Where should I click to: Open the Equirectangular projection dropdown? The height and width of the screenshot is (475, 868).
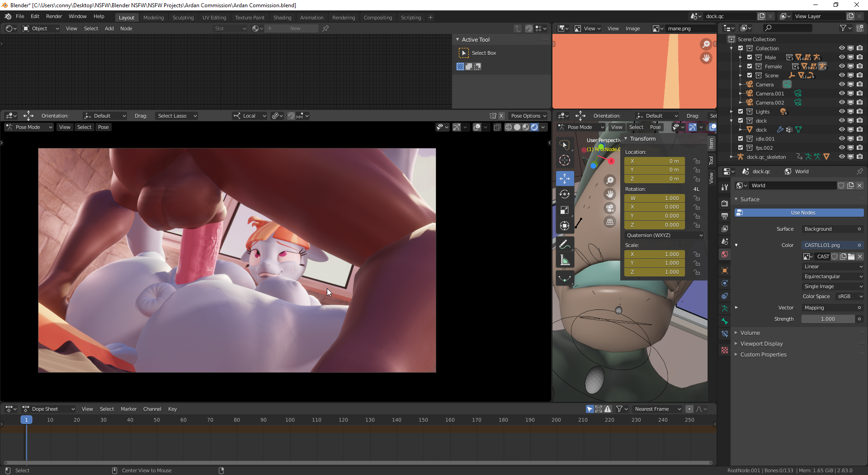tap(833, 276)
